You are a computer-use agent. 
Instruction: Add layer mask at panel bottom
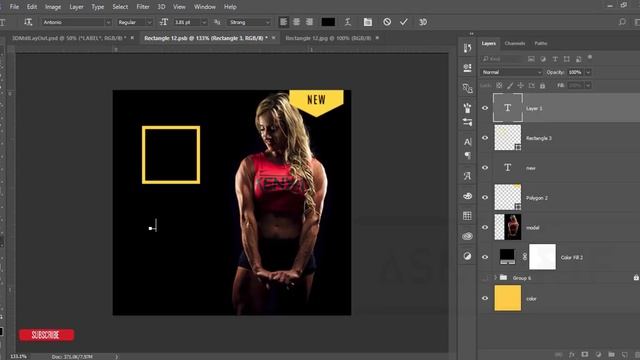pyautogui.click(x=585, y=355)
